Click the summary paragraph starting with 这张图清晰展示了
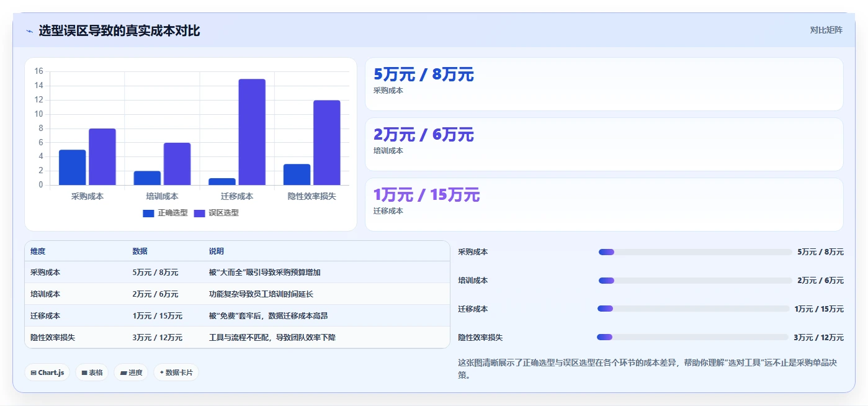868x406 pixels. tap(648, 369)
